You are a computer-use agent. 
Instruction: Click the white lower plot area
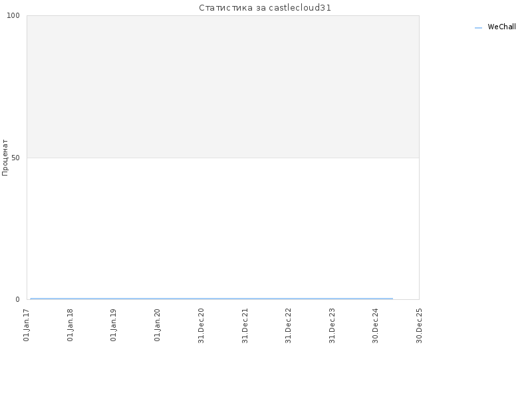(223, 228)
